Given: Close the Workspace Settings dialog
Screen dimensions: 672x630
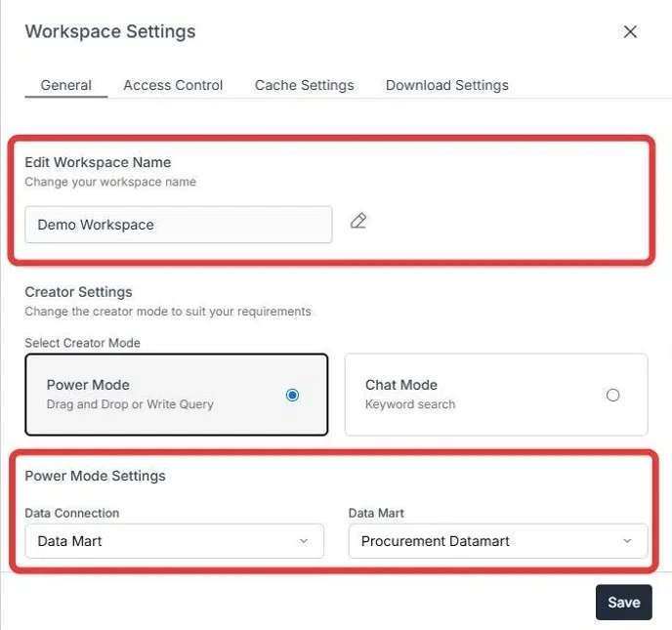Looking at the screenshot, I should pos(630,31).
